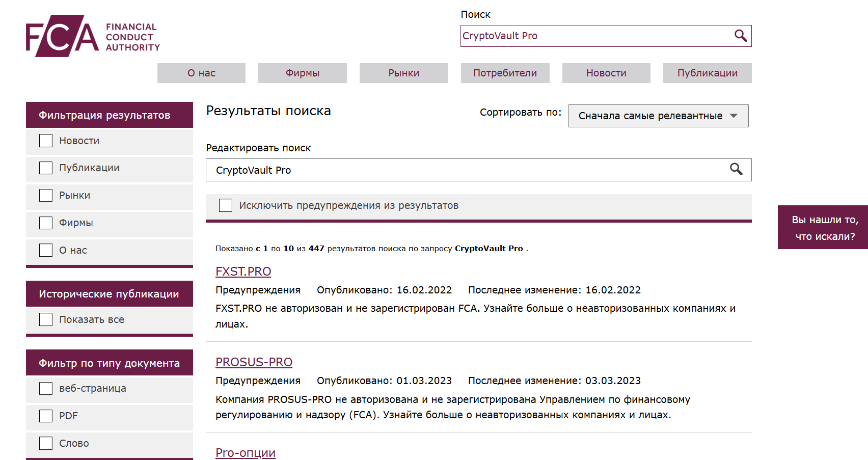Enable the PDF document type filter
868x460 pixels.
pos(45,416)
